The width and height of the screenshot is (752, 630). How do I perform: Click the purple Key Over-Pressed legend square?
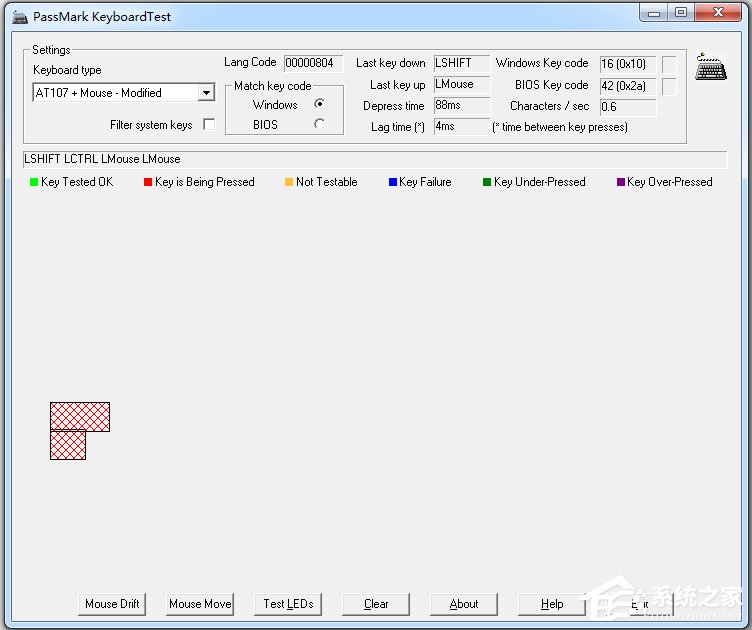click(620, 182)
